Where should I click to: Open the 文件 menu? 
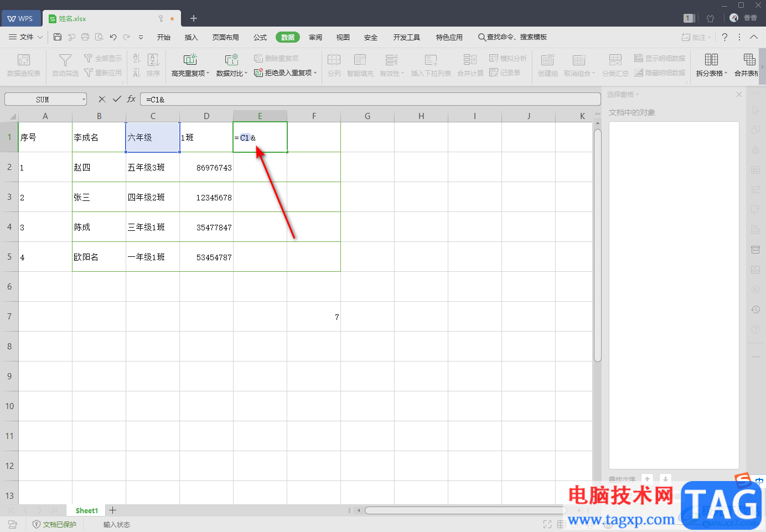click(26, 37)
